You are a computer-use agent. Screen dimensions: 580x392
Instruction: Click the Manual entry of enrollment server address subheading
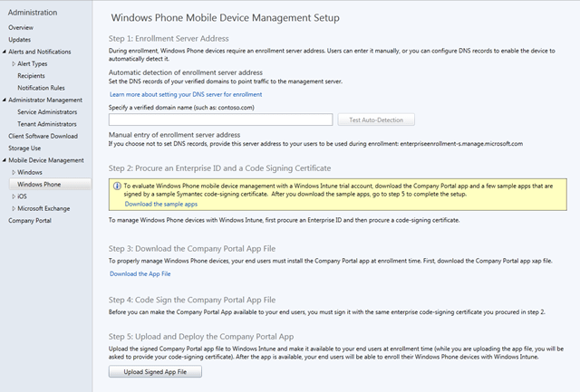(174, 135)
